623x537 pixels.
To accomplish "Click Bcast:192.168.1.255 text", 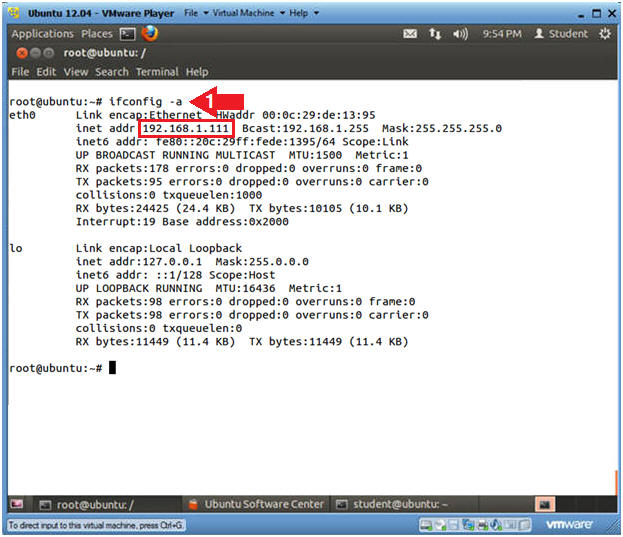I will 305,128.
